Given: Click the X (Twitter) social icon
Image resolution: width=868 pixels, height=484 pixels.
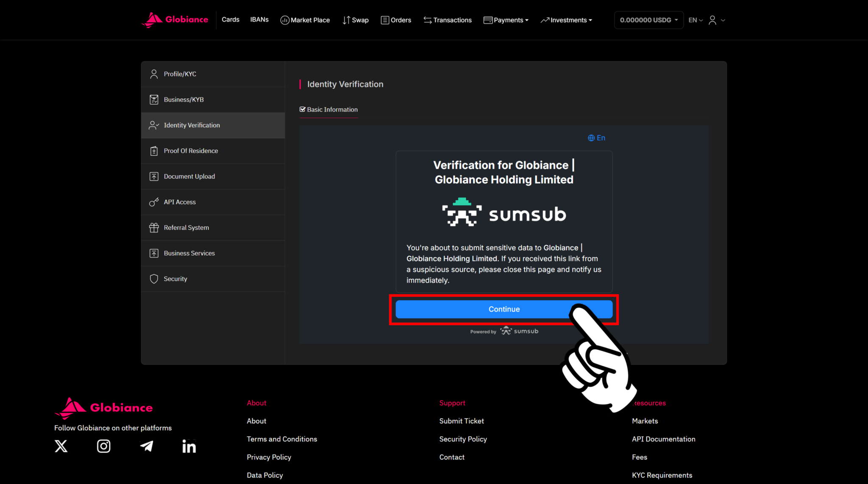Looking at the screenshot, I should pos(61,446).
